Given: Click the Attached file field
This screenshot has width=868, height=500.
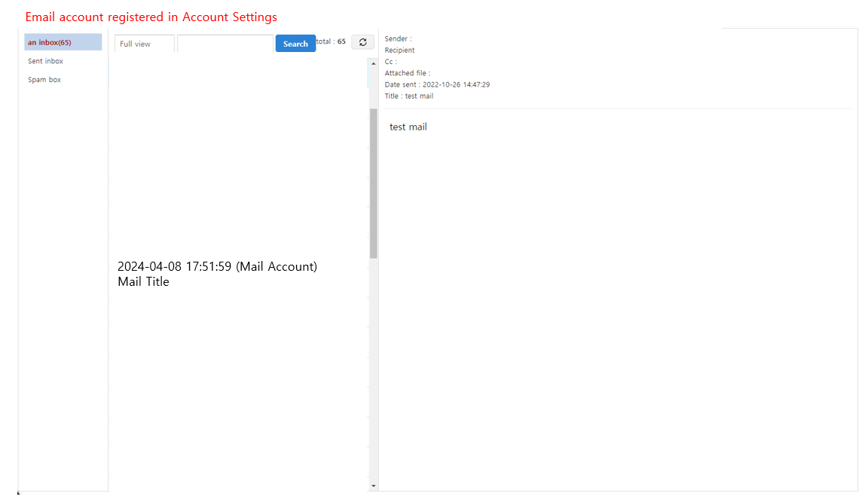Looking at the screenshot, I should coord(408,72).
